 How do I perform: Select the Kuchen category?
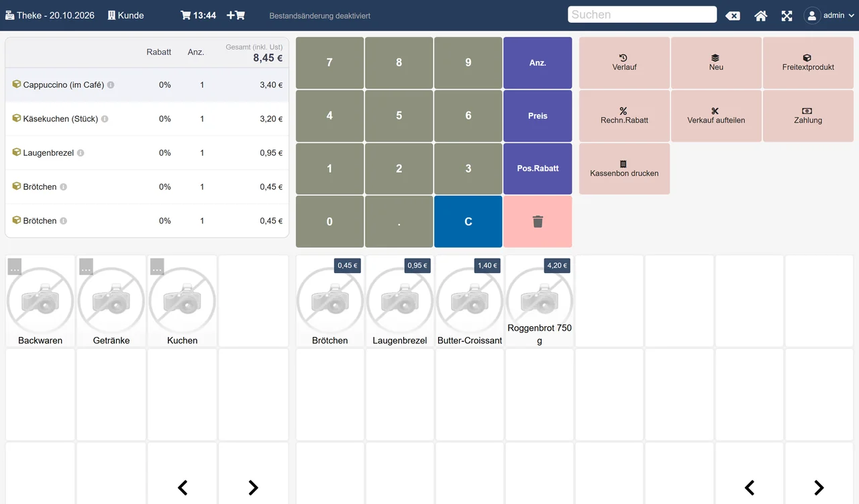pos(183,301)
